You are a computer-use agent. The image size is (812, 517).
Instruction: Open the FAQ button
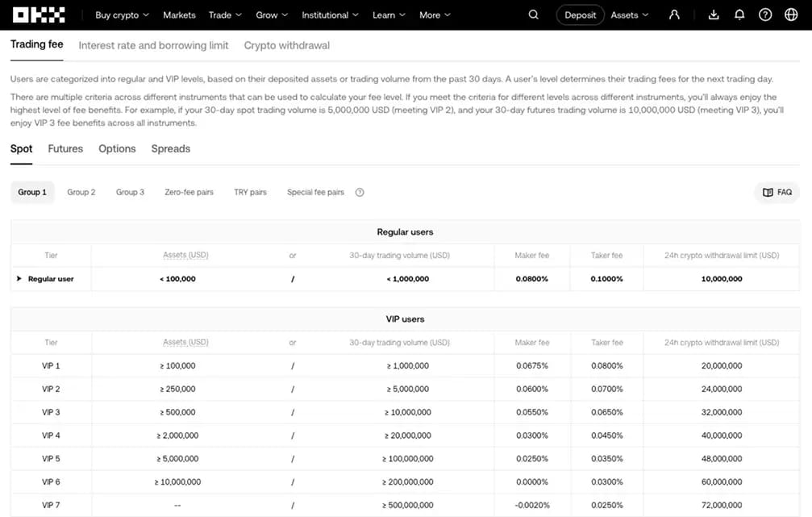(x=777, y=192)
